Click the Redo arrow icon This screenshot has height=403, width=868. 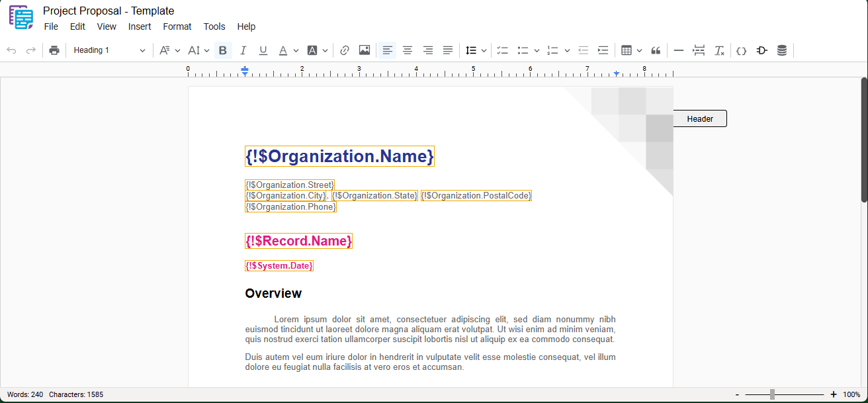click(30, 50)
